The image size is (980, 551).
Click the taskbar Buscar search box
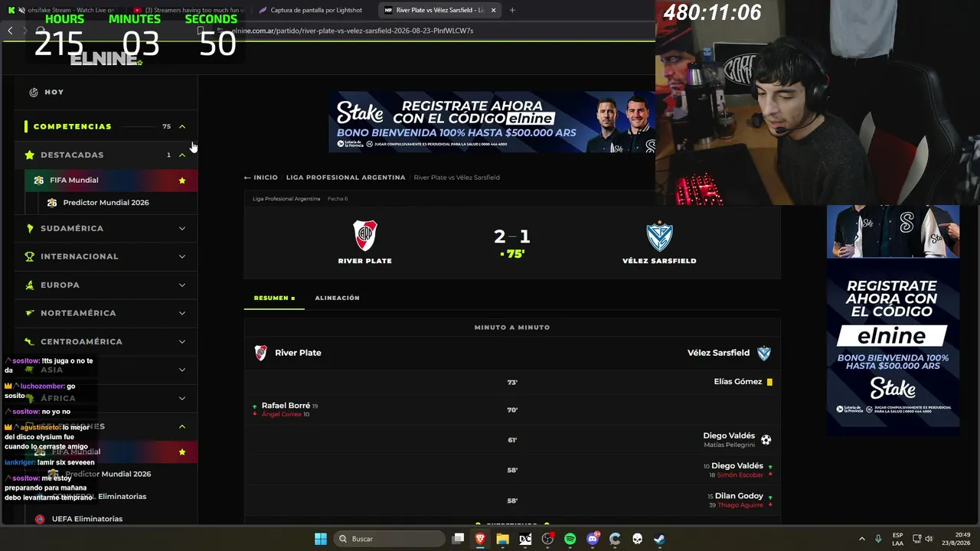coord(390,539)
